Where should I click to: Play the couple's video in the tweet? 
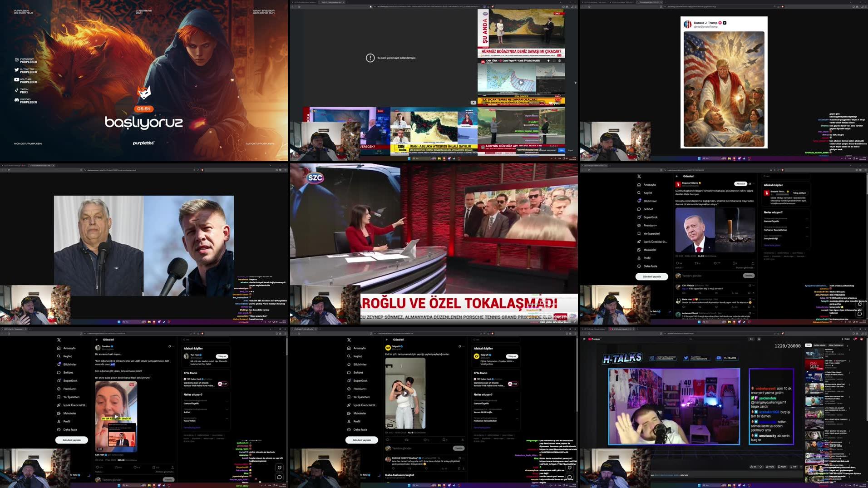(405, 393)
